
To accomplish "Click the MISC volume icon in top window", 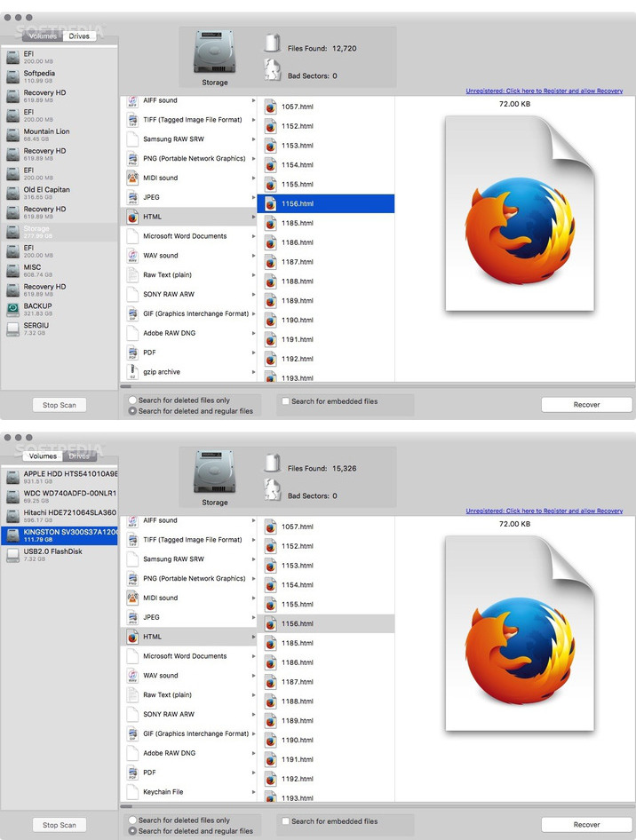I will (12, 271).
